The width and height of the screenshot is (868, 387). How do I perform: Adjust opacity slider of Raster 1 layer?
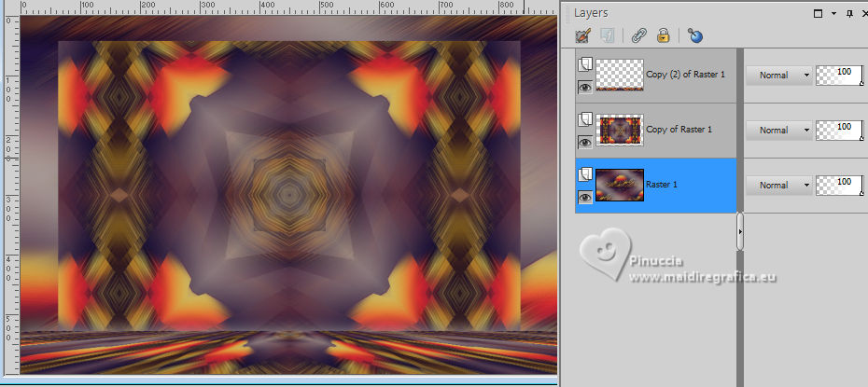pyautogui.click(x=839, y=186)
